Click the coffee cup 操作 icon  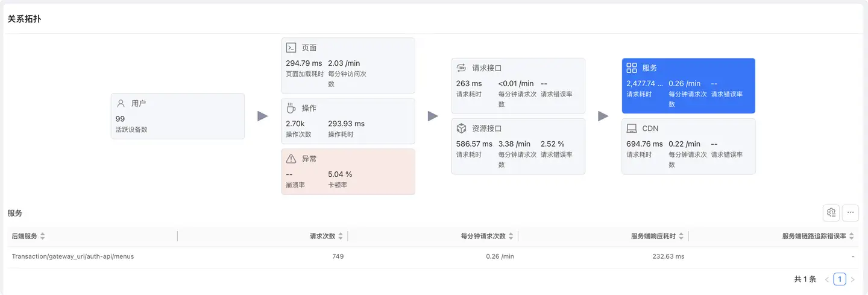click(x=291, y=108)
